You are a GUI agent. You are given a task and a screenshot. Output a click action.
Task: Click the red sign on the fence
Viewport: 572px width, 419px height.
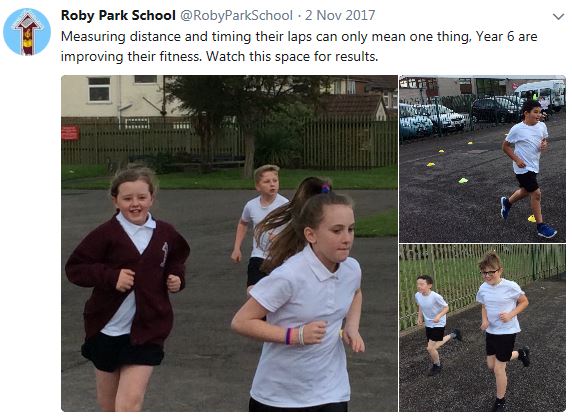(x=70, y=133)
